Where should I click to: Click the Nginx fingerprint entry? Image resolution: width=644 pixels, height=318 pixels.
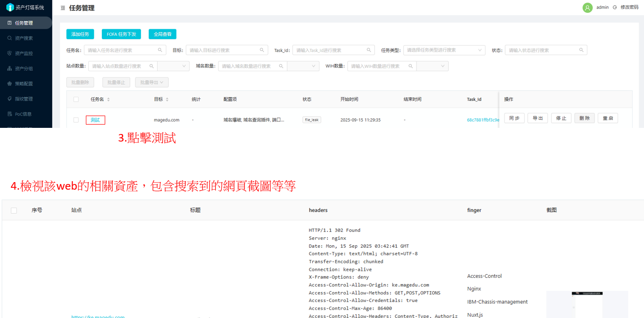474,289
